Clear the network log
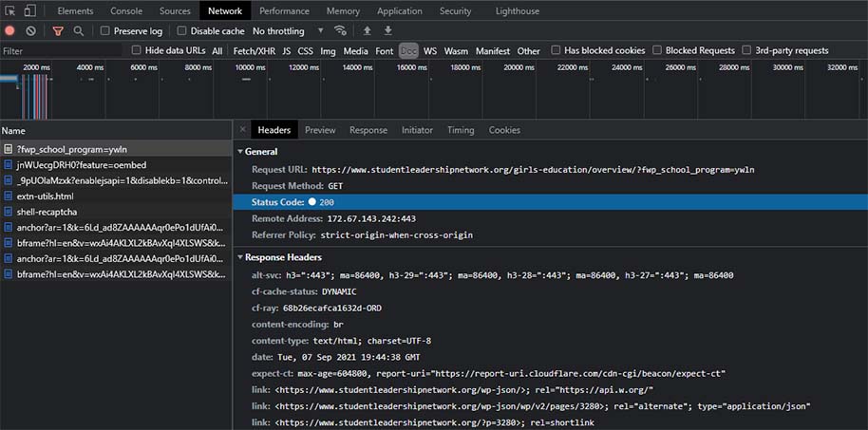Viewport: 868px width, 430px height. (x=30, y=31)
